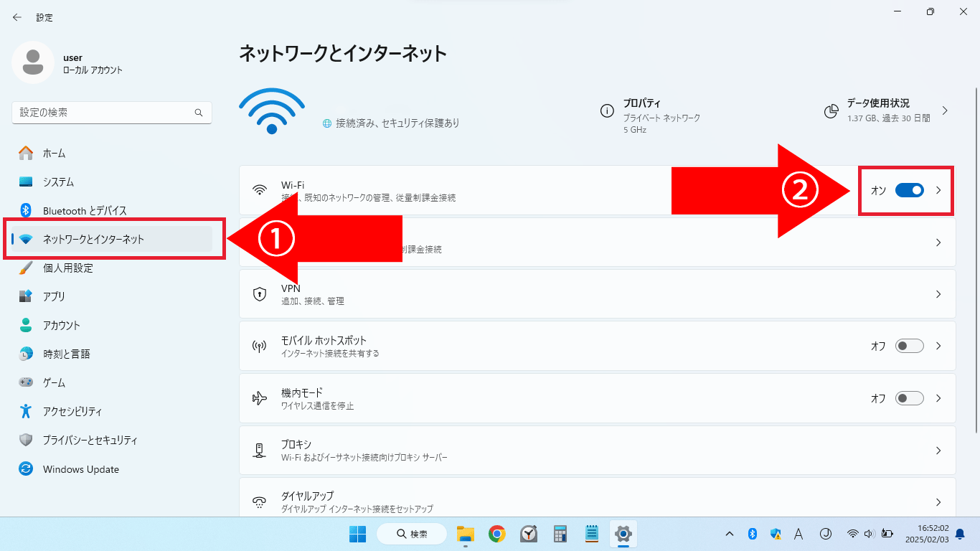Open Chrome from the taskbar

(496, 534)
